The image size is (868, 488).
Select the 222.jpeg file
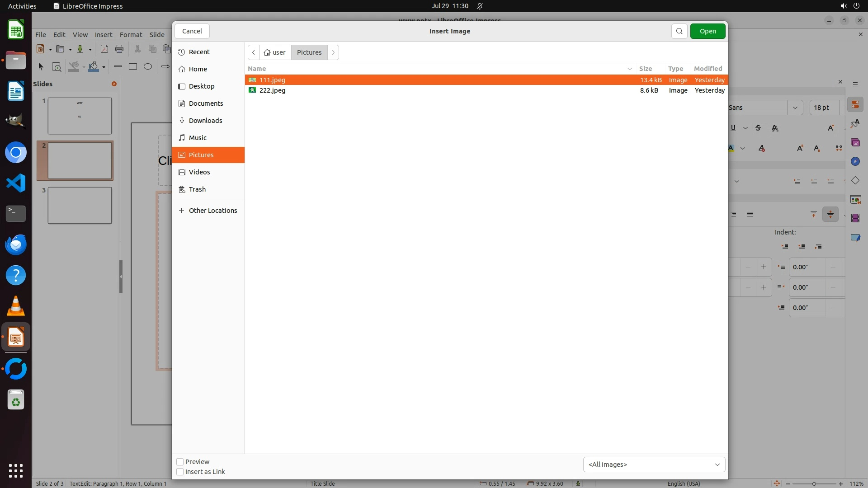272,90
